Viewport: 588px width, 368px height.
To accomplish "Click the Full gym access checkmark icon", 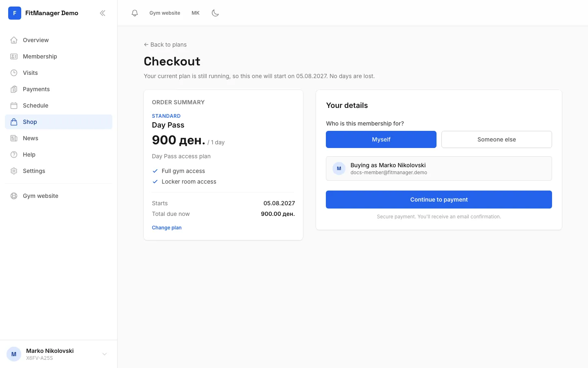I will pos(155,171).
